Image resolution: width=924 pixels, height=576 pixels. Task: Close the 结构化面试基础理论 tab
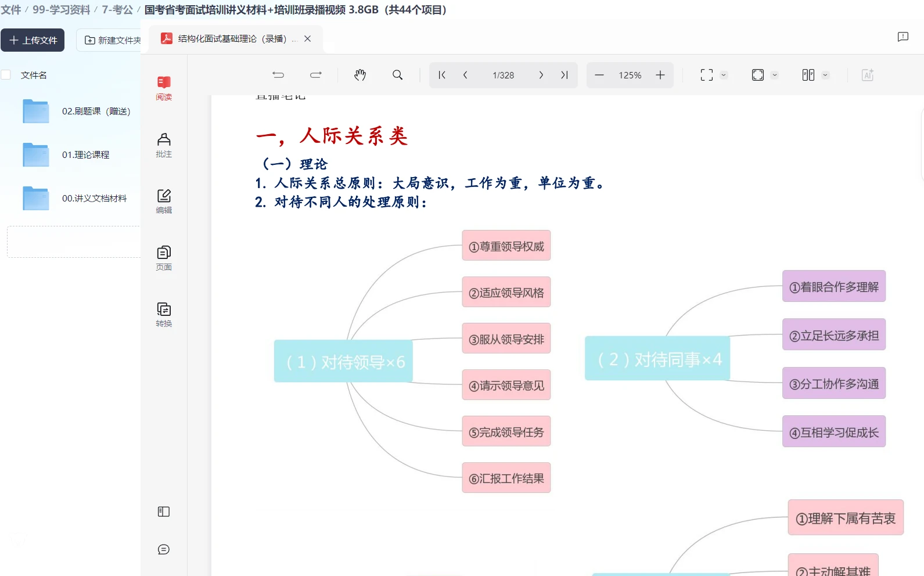pos(308,39)
